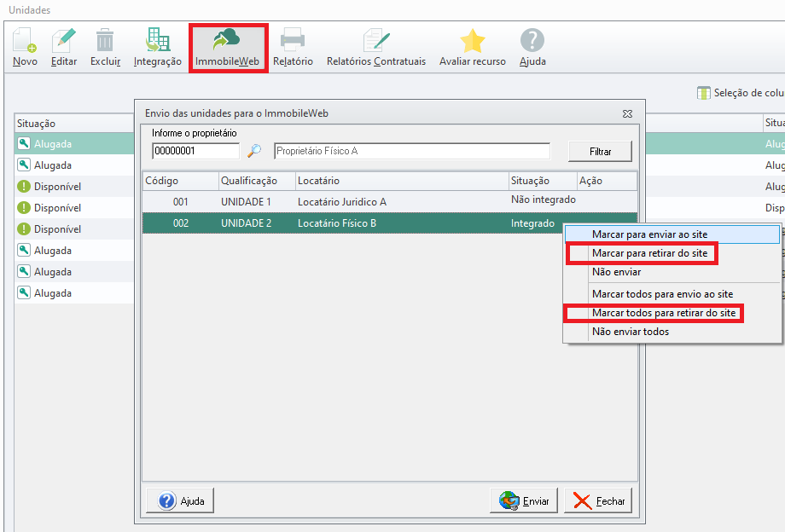Click the Fechar button

point(598,500)
